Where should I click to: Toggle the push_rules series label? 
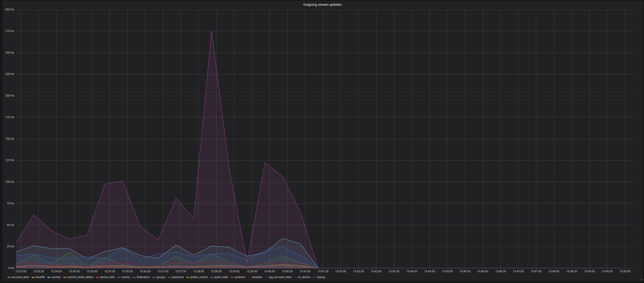(221, 277)
